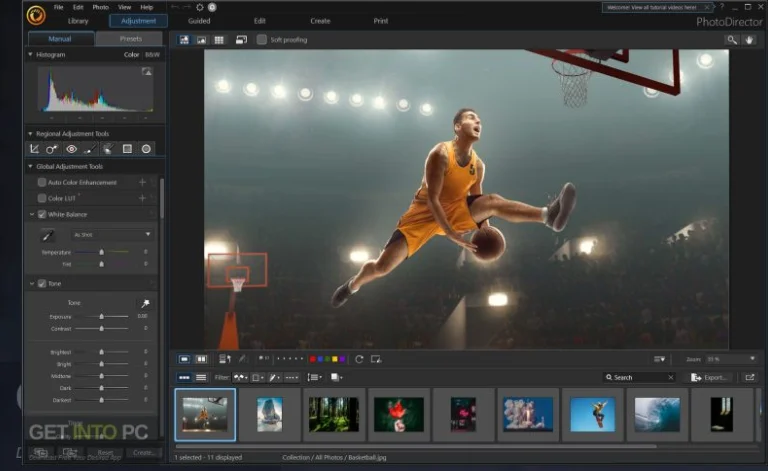
Task: Collapse the White Balance section chevron
Action: pos(32,214)
